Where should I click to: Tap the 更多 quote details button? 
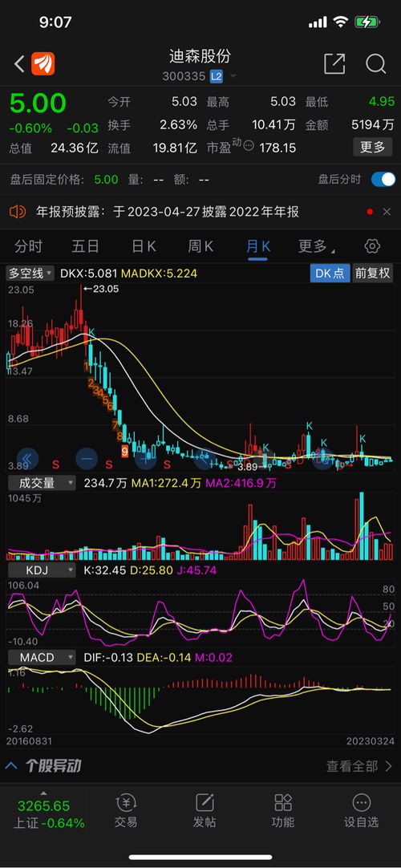(x=372, y=148)
